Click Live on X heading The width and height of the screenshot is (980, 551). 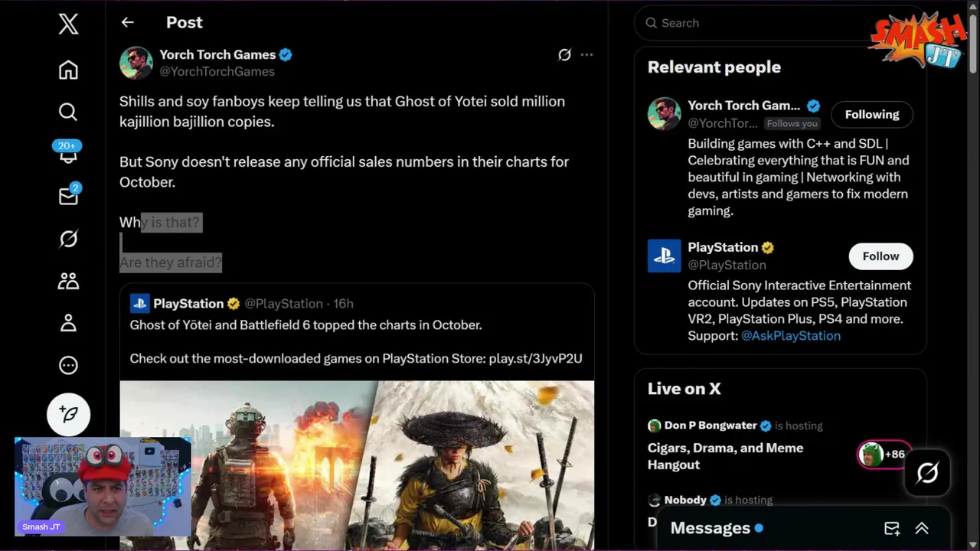click(684, 388)
